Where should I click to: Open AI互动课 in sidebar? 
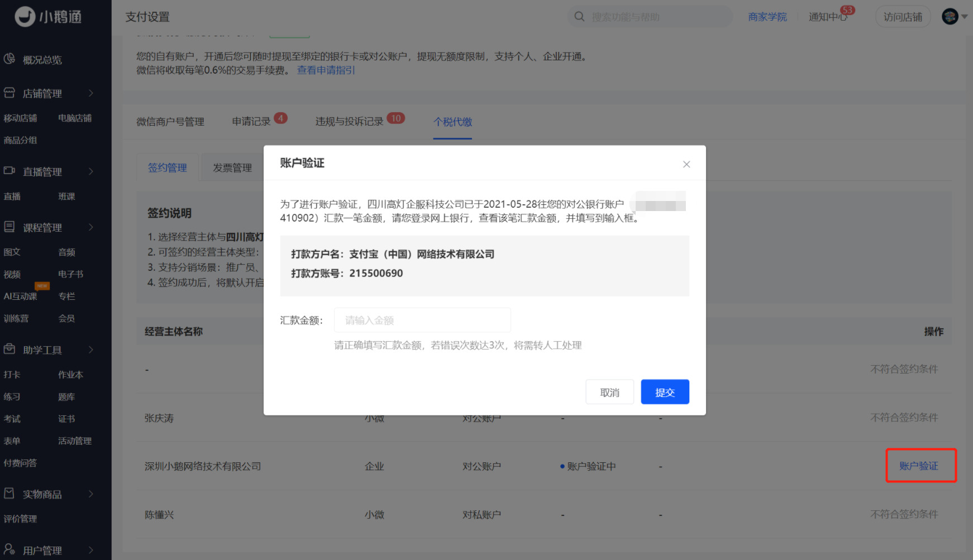pyautogui.click(x=20, y=296)
